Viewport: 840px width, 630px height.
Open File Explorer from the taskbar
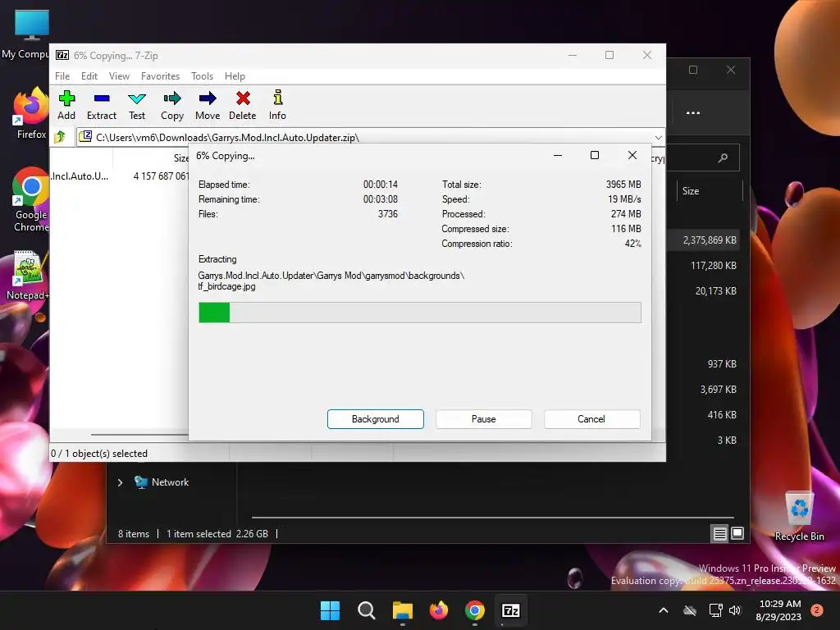point(402,610)
